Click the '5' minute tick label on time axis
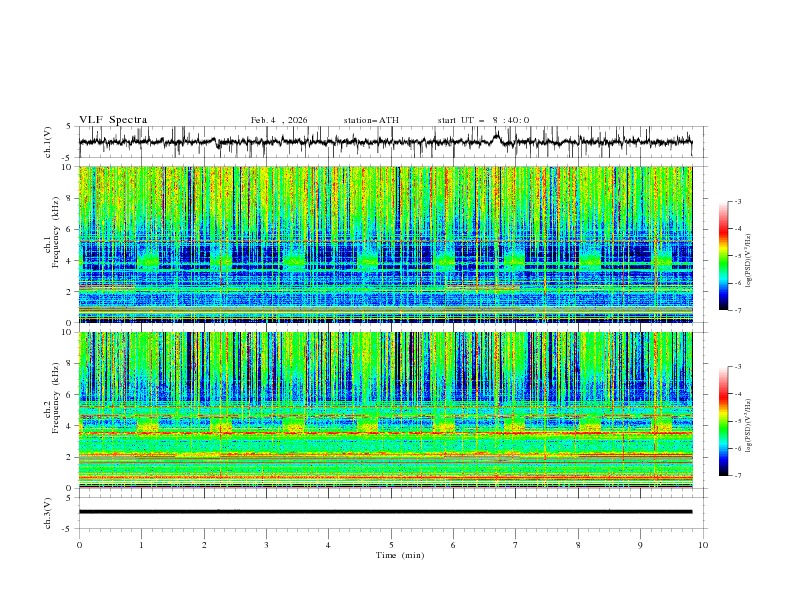This screenshot has height=612, width=792. point(391,545)
